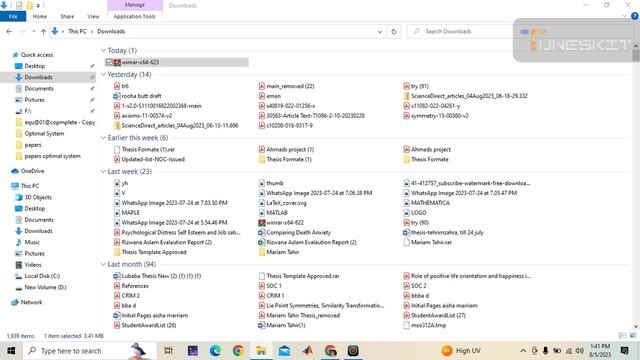
Task: Go back with the back arrow
Action: pos(9,31)
